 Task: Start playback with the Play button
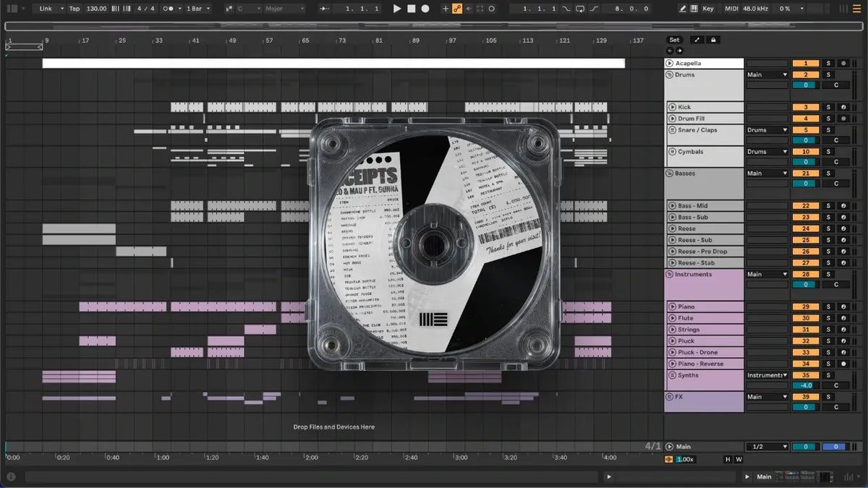396,9
